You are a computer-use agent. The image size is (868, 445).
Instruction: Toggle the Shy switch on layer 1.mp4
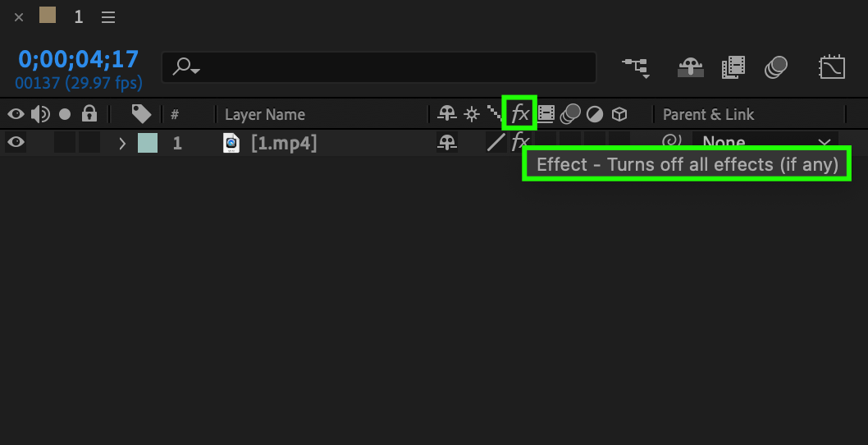pyautogui.click(x=446, y=143)
